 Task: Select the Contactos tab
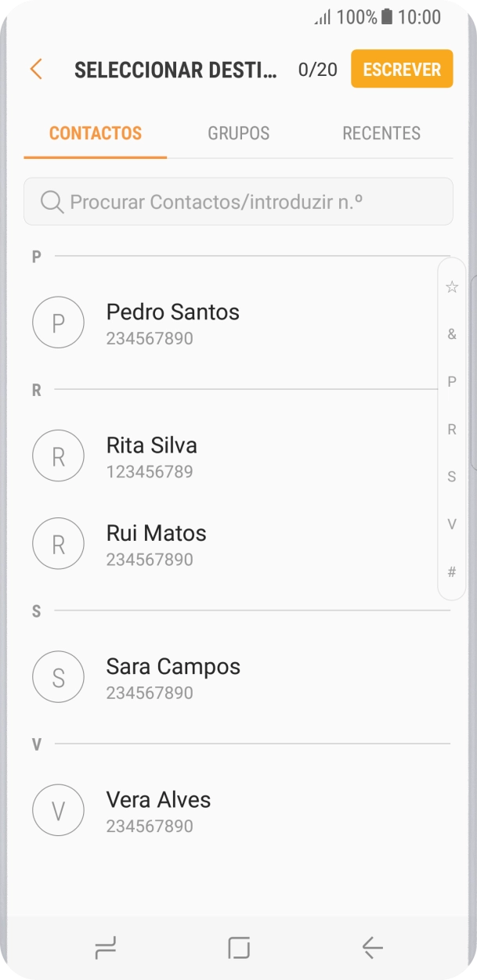click(x=96, y=133)
